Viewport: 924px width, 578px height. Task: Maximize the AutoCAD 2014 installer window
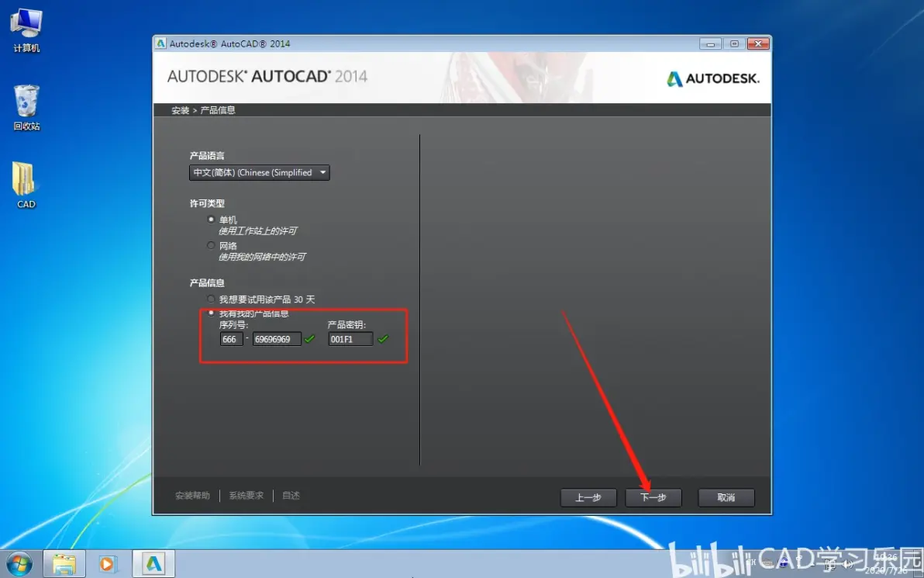tap(734, 43)
